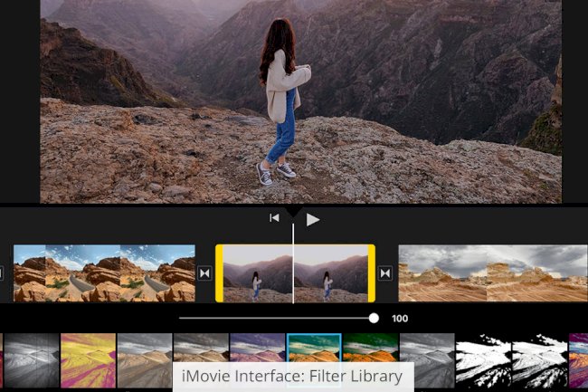Open transition between desert road and girl clips
This screenshot has height=392, width=588.
[204, 273]
